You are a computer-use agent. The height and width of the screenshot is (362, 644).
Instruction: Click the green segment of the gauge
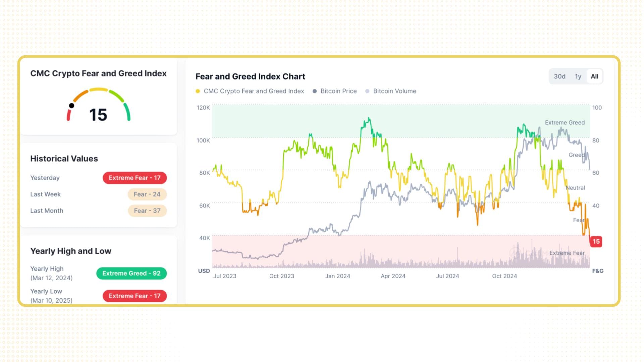[x=127, y=111]
